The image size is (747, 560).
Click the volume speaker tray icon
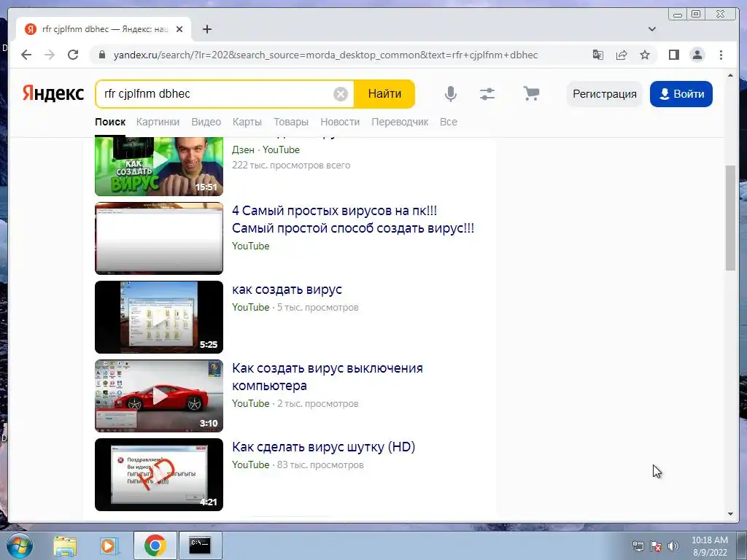(x=673, y=546)
